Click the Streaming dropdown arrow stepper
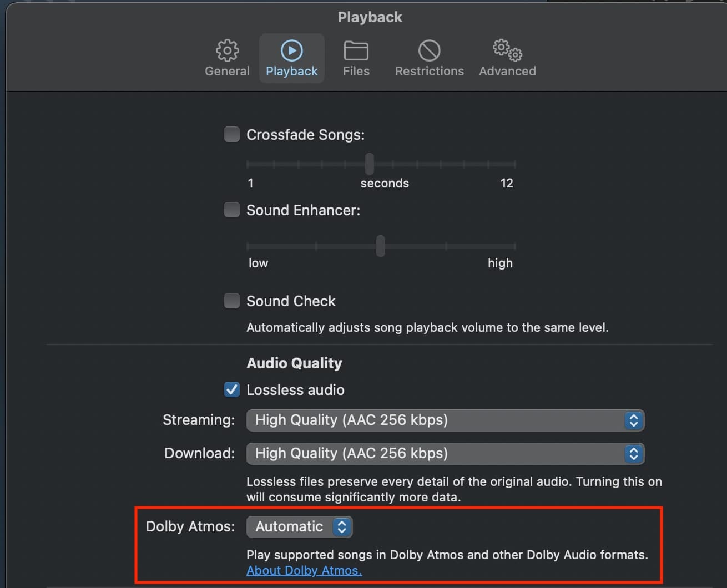Screen dimensions: 727x588 [x=633, y=420]
